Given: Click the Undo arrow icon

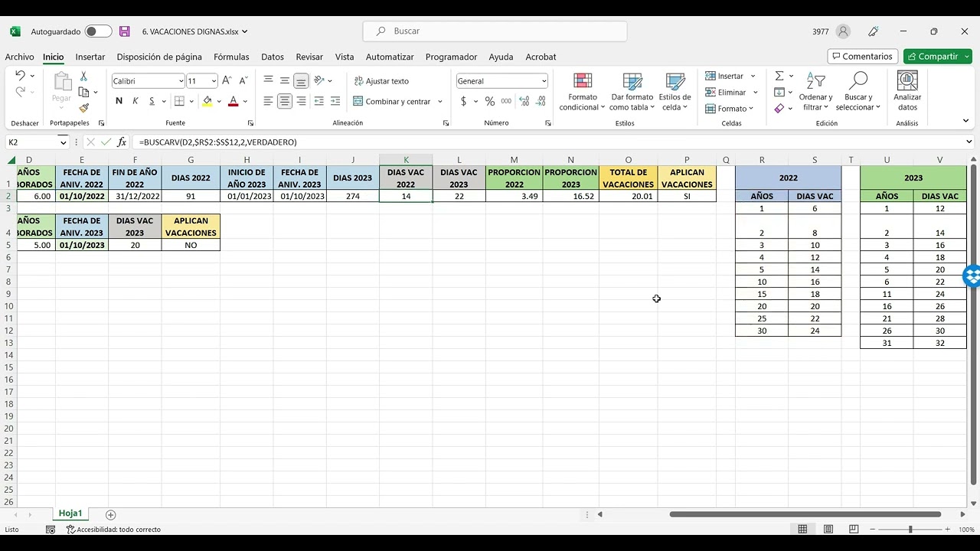Looking at the screenshot, I should [x=20, y=76].
